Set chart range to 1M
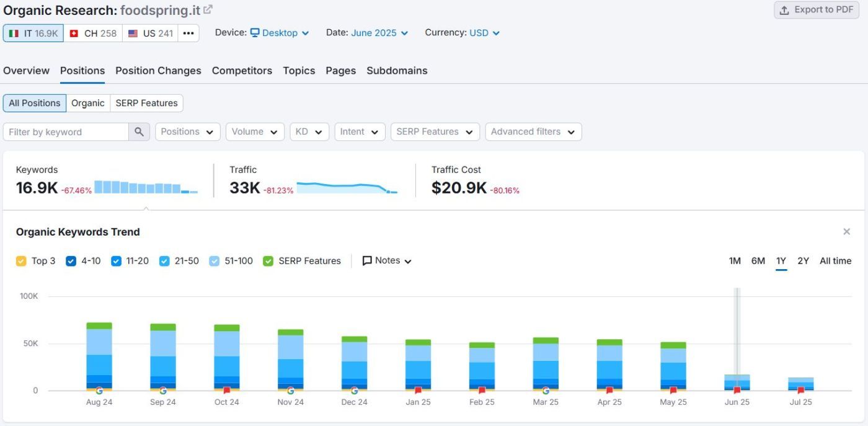Image resolution: width=868 pixels, height=426 pixels. [735, 261]
